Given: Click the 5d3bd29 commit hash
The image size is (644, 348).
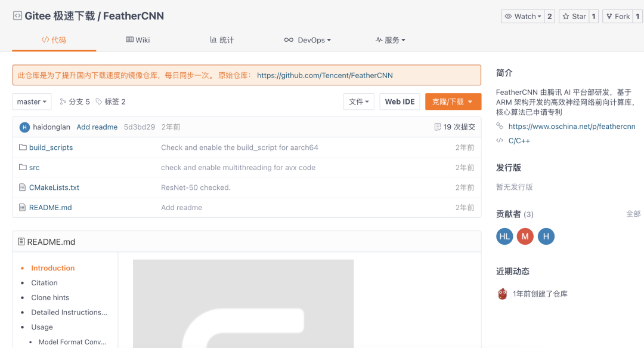Looking at the screenshot, I should (x=140, y=127).
